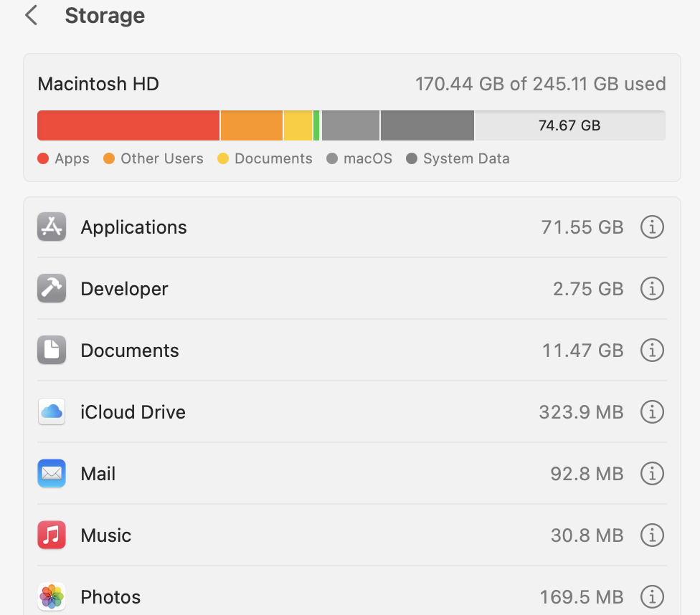This screenshot has width=700, height=615.
Task: Open info for Applications storage
Action: pyautogui.click(x=652, y=227)
